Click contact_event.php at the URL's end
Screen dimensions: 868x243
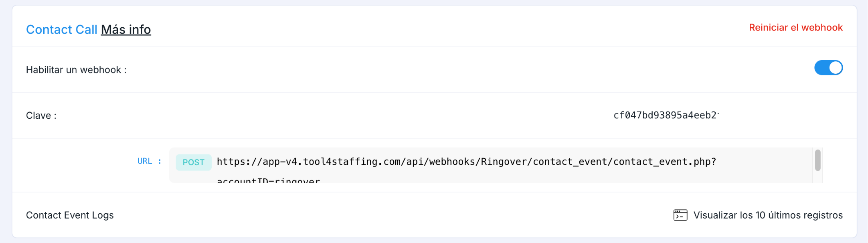(662, 162)
